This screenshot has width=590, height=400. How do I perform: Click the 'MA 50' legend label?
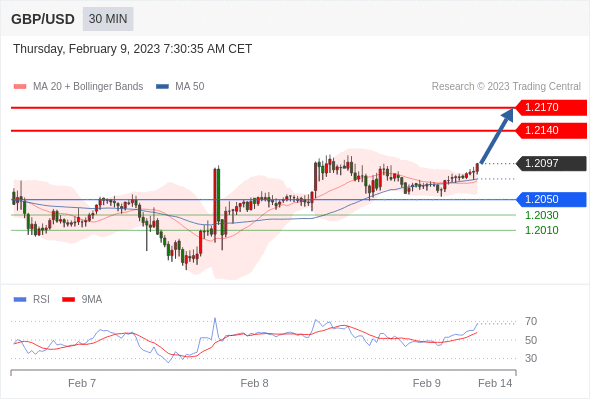point(190,87)
